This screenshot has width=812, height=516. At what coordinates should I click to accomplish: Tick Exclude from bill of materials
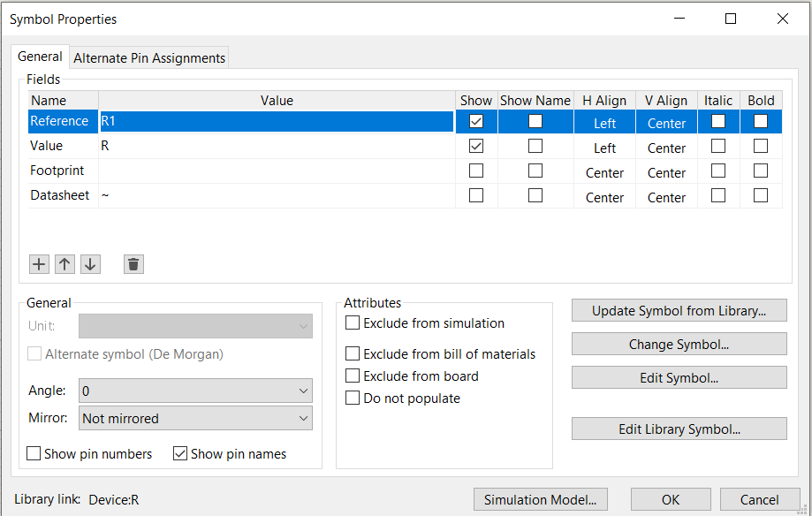(353, 354)
